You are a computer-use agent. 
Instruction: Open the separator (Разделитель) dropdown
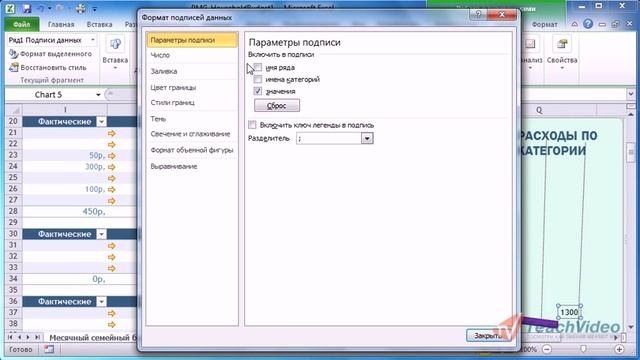367,138
